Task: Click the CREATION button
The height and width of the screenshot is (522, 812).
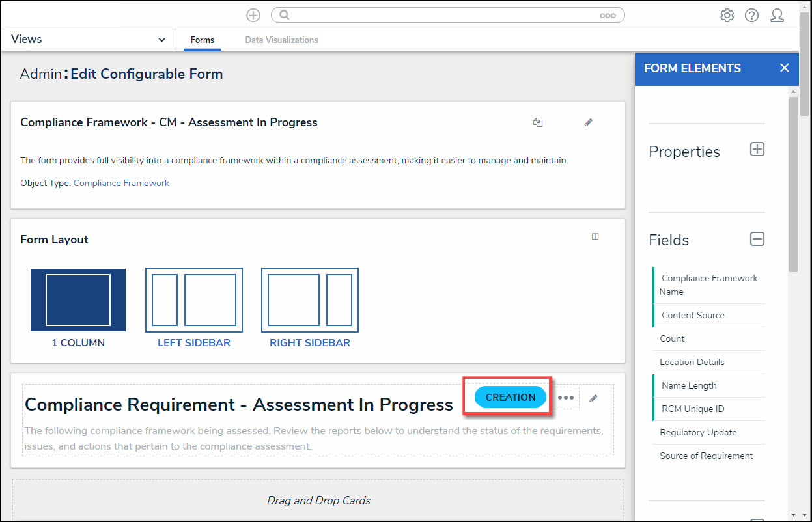Action: (510, 397)
